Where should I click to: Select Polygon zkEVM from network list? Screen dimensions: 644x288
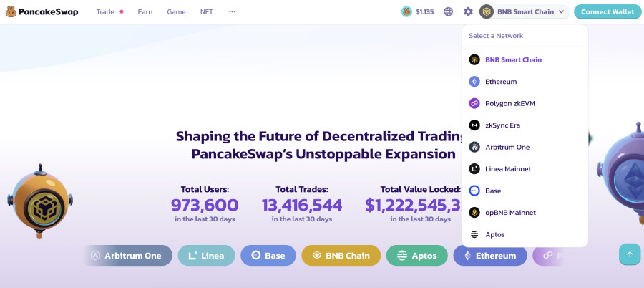[509, 104]
